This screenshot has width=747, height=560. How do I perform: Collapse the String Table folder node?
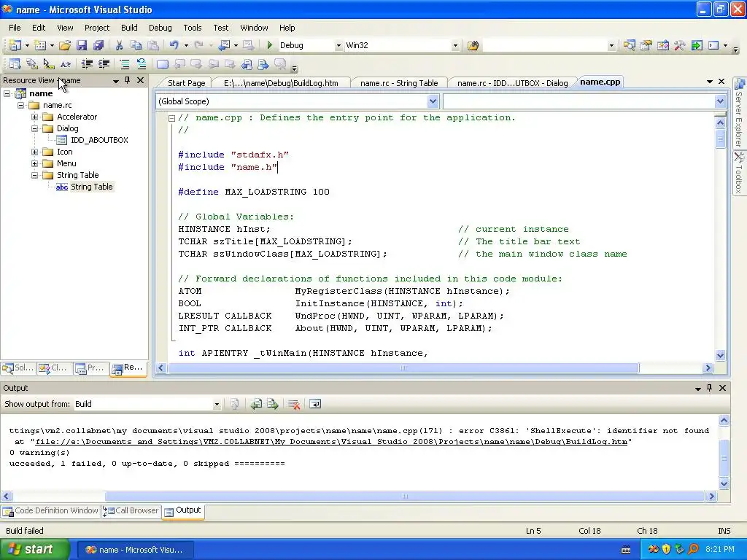pos(34,175)
